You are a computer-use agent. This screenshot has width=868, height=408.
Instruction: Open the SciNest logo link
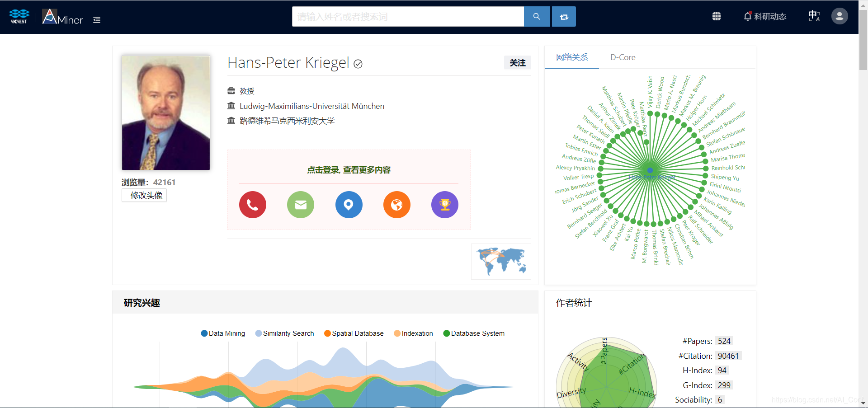pos(19,17)
